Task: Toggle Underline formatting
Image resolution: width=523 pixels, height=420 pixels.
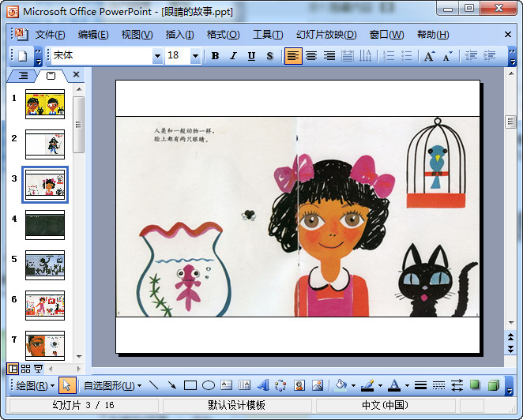Action: [251, 56]
